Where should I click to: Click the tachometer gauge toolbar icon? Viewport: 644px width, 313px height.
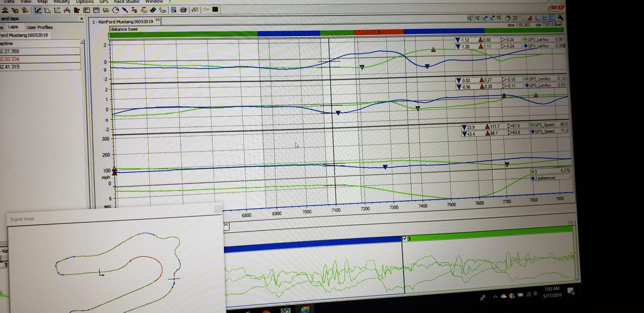click(x=116, y=10)
